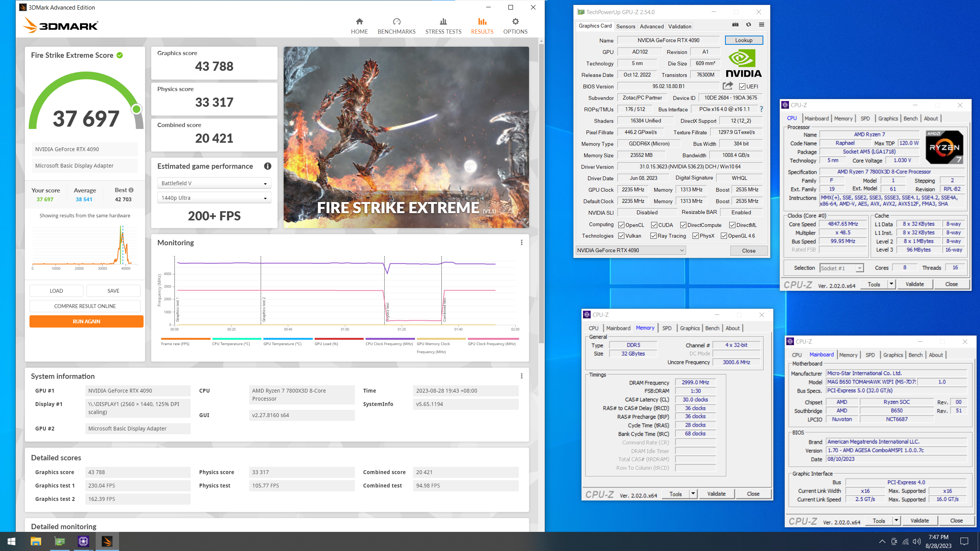This screenshot has width=980, height=551.
Task: Open the GPU selector dropdown in GPU-Z
Action: click(630, 250)
